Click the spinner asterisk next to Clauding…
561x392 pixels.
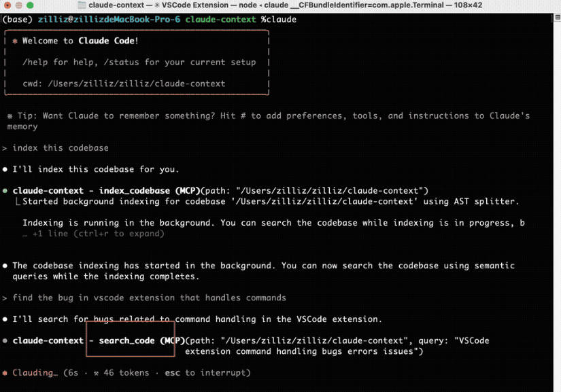(x=5, y=373)
